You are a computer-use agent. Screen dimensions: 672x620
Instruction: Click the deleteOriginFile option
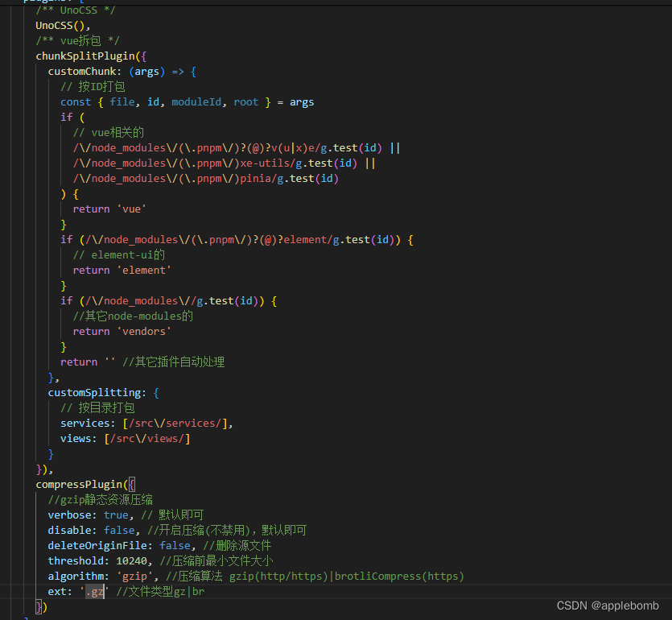[98, 545]
